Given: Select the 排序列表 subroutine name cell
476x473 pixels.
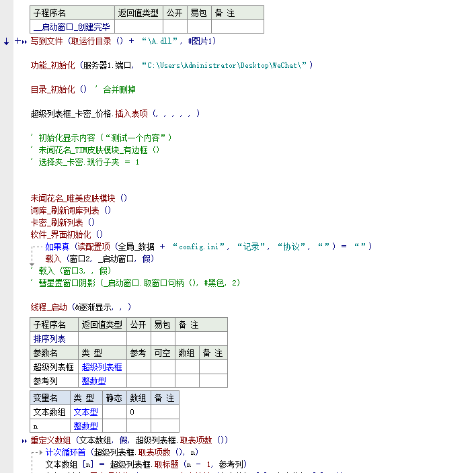Looking at the screenshot, I should (x=50, y=339).
